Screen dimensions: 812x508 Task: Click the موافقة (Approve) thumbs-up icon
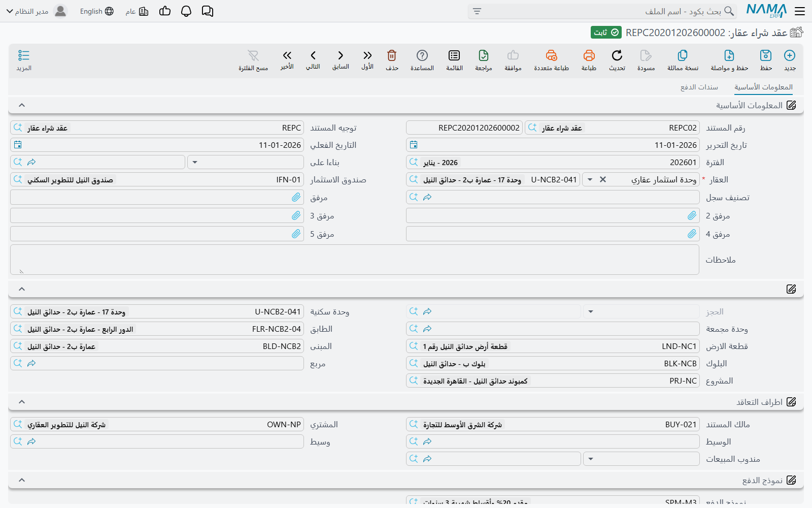coord(513,55)
